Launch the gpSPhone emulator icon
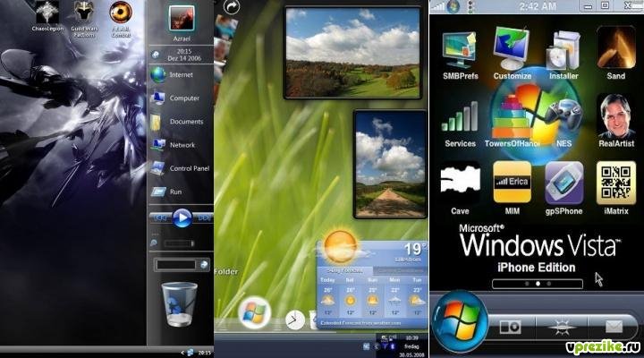The width and height of the screenshot is (644, 358). point(563,188)
